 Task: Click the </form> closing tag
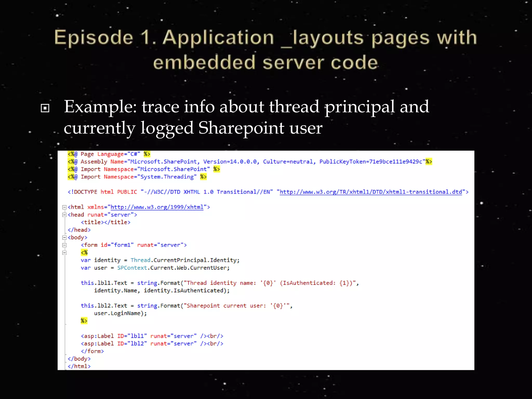[92, 351]
